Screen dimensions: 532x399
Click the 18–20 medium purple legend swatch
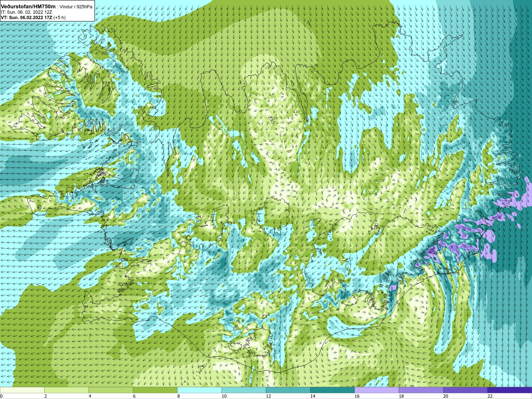point(421,390)
